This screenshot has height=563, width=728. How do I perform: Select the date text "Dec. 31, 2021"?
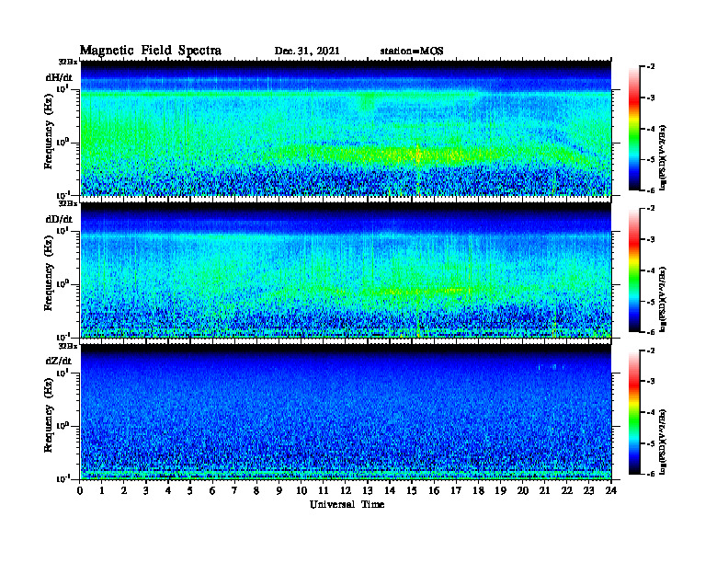(x=307, y=51)
